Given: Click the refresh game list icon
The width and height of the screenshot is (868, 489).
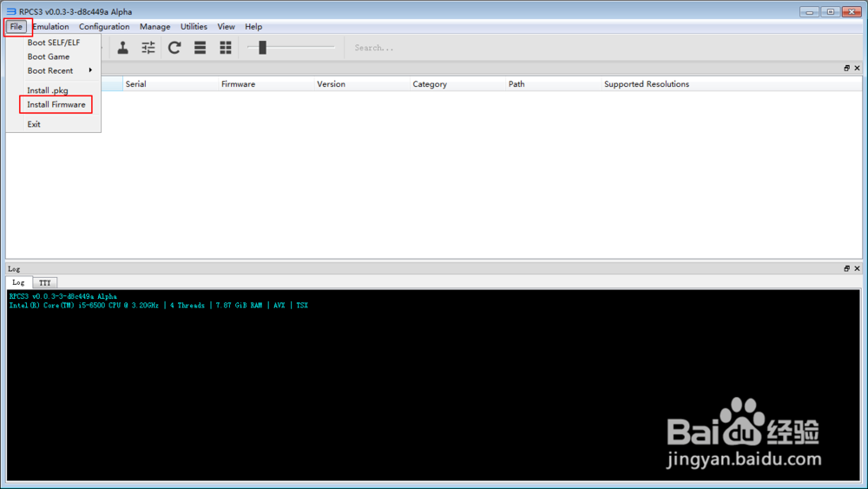Looking at the screenshot, I should 174,48.
